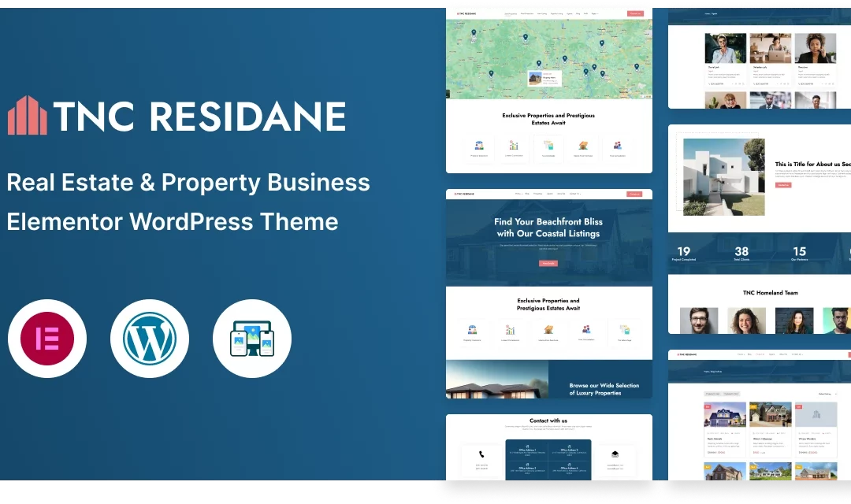Click 'Real Estate & Property Business' text
This screenshot has width=851, height=504.
click(x=188, y=183)
